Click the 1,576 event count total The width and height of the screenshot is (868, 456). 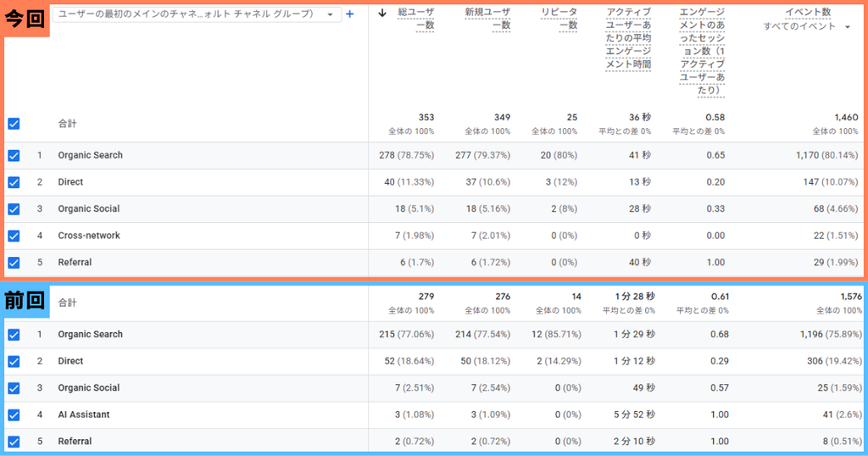tap(851, 297)
